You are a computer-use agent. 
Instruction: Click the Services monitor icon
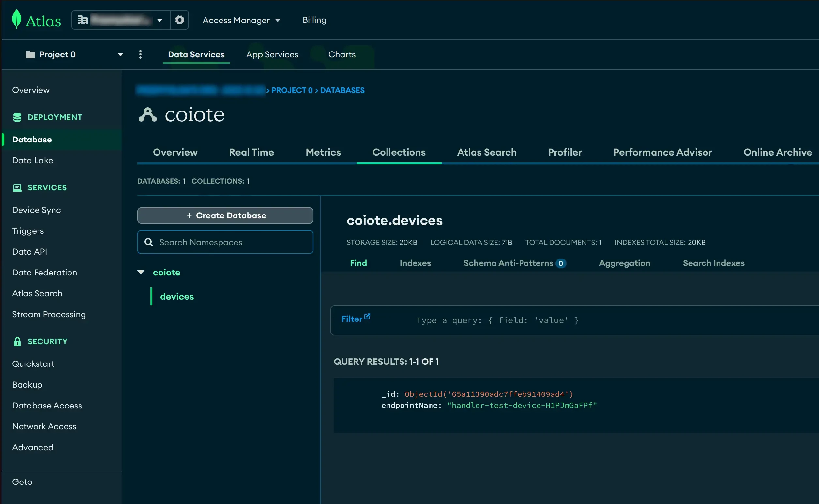click(x=17, y=188)
